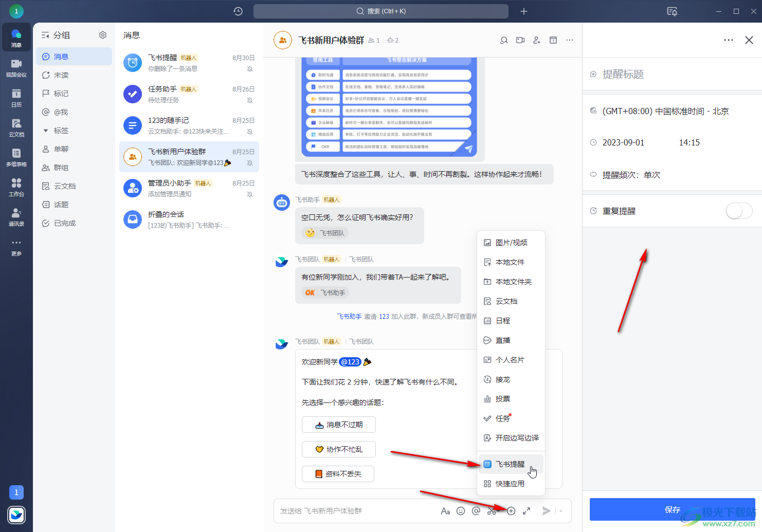This screenshot has height=532, width=762.
Task: Open the 日历 calendar sidebar icon
Action: (x=16, y=97)
